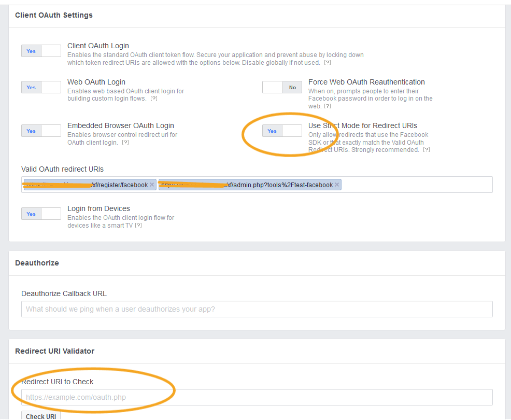511x420 pixels.
Task: Click the empty area of Valid OAuth redirect URIs field
Action: coord(415,185)
